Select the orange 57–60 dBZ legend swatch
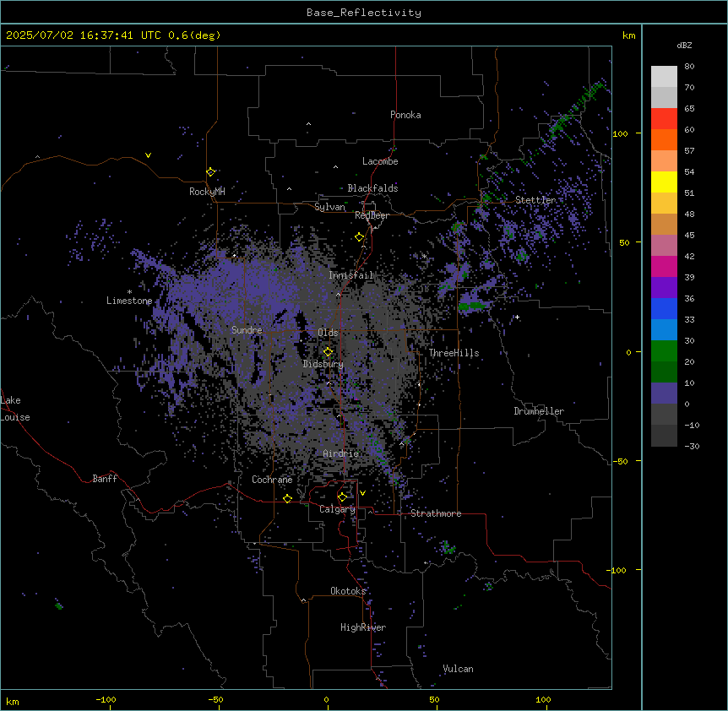This screenshot has width=728, height=711. pyautogui.click(x=664, y=139)
